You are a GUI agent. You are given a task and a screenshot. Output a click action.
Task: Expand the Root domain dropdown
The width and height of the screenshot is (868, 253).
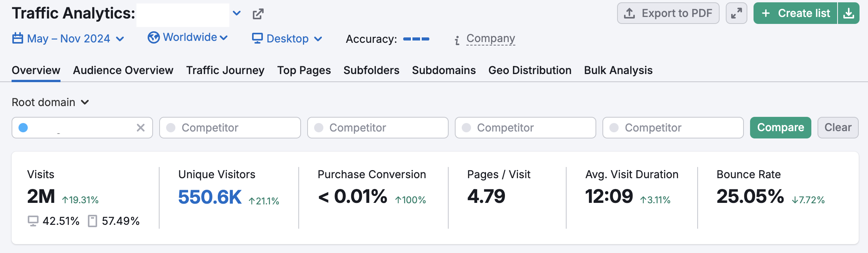pos(50,102)
